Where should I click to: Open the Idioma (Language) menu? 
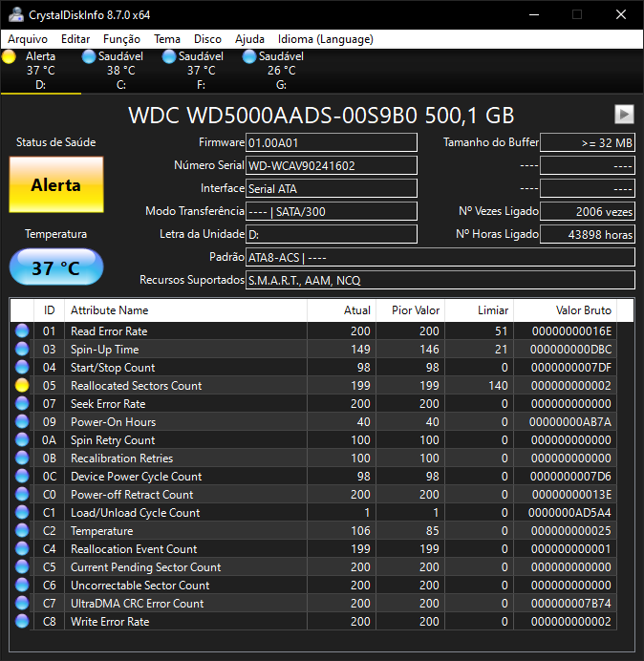click(326, 39)
